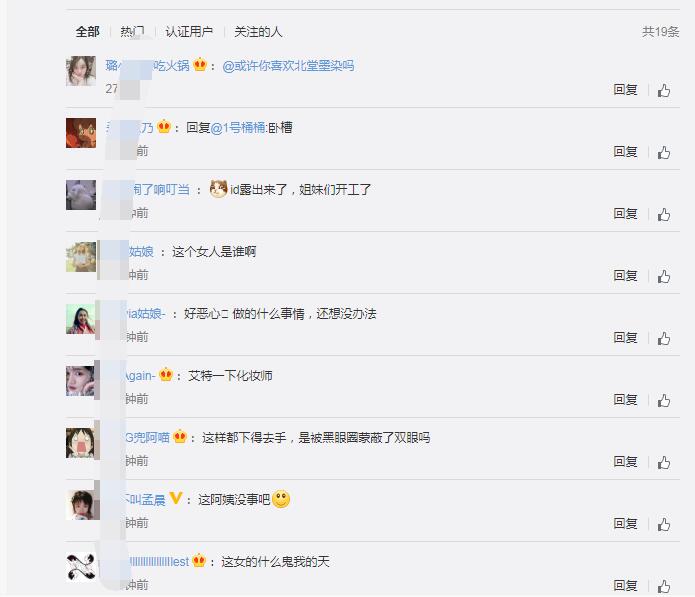Open the @或许你喜欢北堂墨染吗 mention link
695x597 pixels.
click(288, 66)
